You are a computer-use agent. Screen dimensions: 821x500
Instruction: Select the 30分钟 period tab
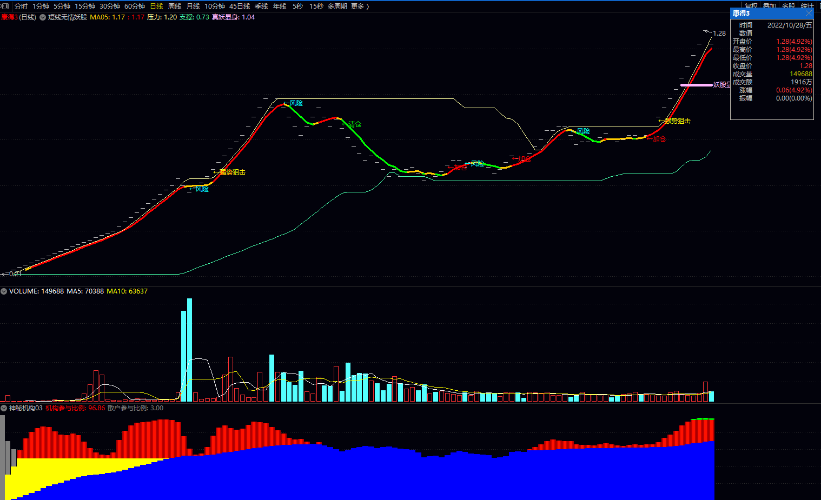(x=109, y=6)
